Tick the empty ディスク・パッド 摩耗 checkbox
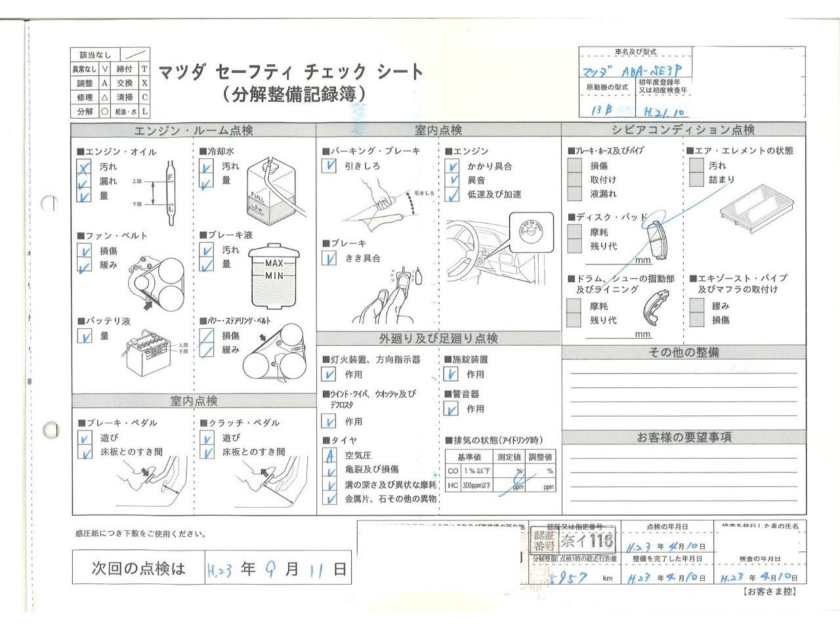Screen dimensions: 840x630 pyautogui.click(x=574, y=232)
